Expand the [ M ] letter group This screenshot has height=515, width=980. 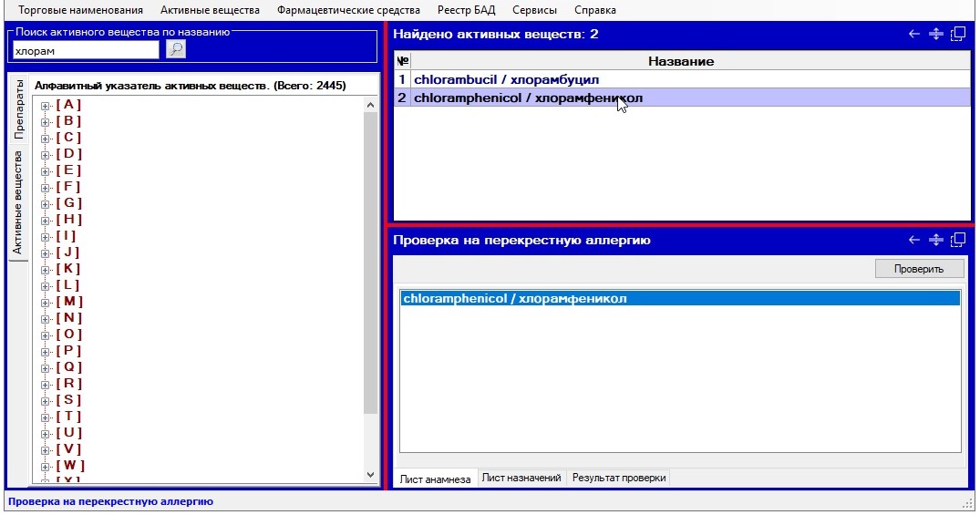click(46, 303)
